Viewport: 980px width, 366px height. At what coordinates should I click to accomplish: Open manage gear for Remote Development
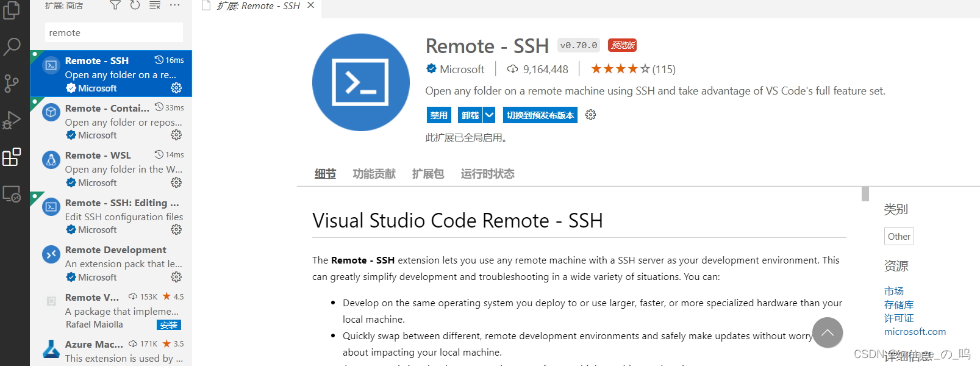[x=176, y=277]
